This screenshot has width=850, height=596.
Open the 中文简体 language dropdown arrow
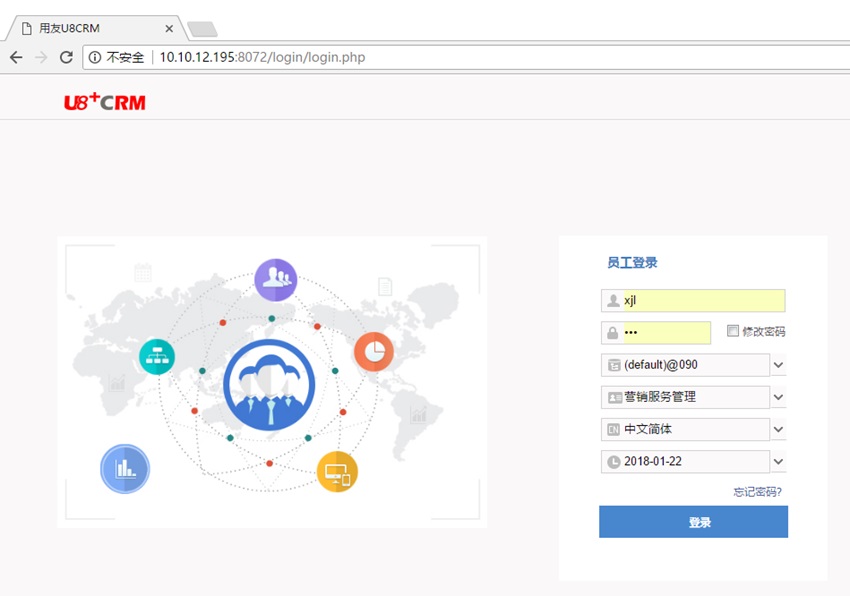pos(778,430)
